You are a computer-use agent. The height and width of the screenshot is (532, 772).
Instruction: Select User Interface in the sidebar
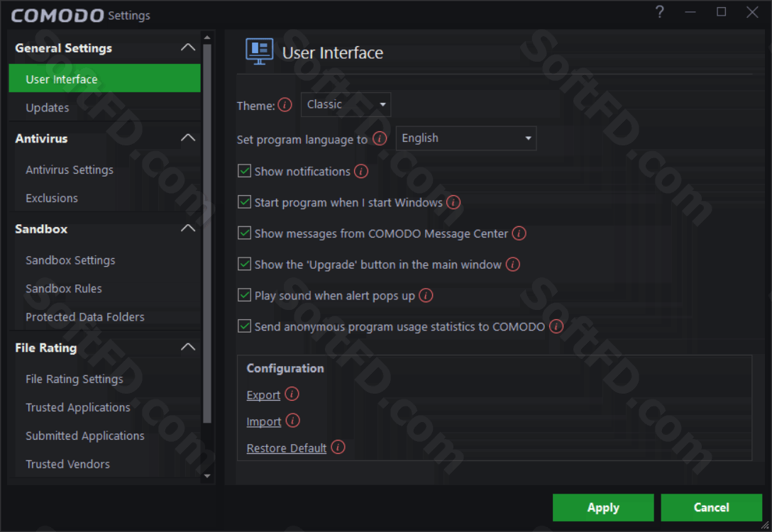105,79
